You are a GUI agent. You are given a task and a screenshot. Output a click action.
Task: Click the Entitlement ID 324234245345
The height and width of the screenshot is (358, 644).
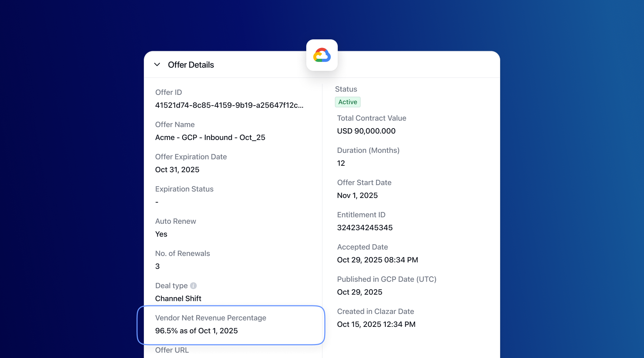tap(365, 228)
